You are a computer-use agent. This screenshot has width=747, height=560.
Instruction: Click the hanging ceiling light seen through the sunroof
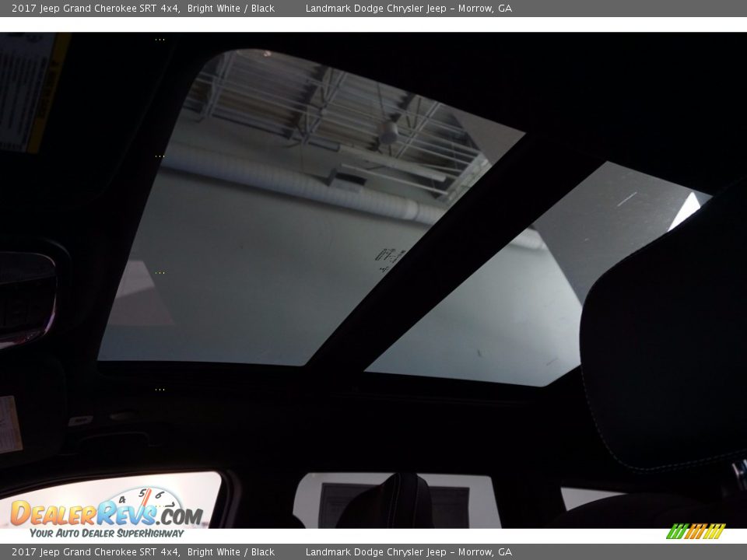[388, 132]
